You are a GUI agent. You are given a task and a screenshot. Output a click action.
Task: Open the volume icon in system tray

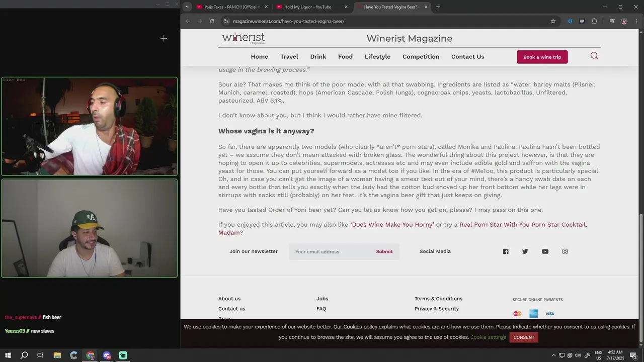[x=578, y=355]
